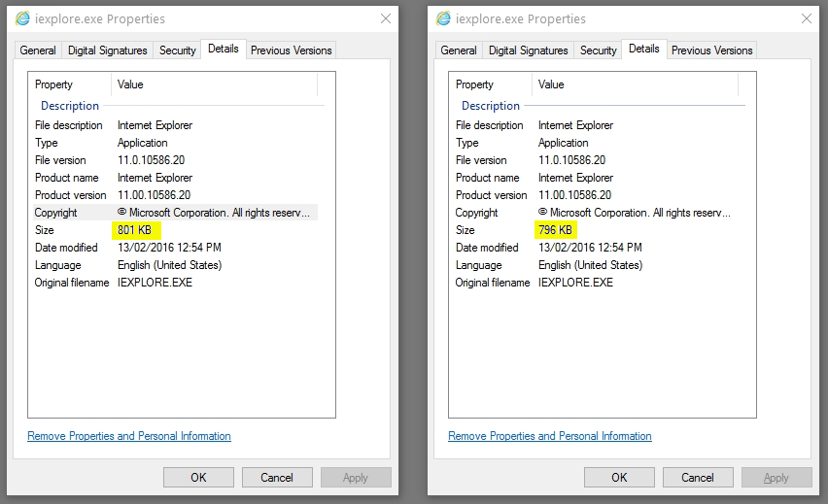Click Product name value in left window

point(155,178)
